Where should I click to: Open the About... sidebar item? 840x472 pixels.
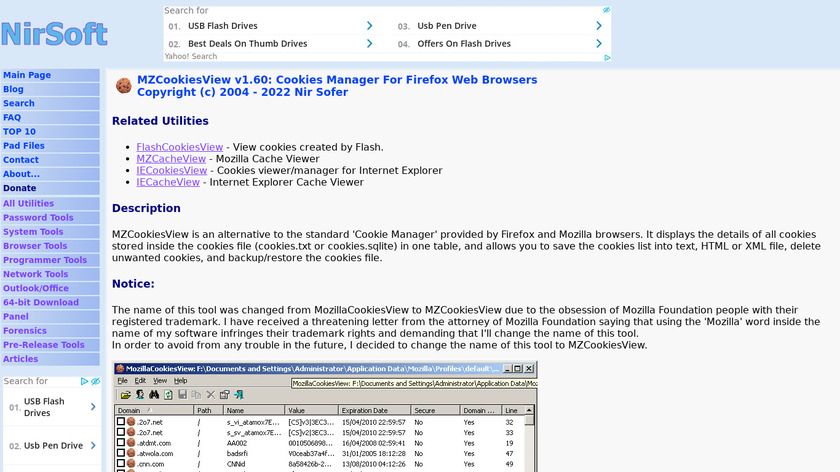pos(50,174)
